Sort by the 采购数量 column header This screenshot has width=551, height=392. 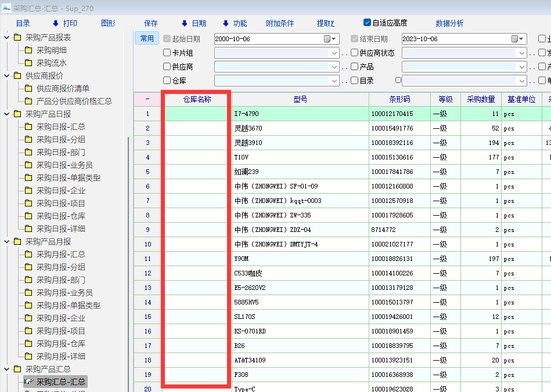click(481, 100)
